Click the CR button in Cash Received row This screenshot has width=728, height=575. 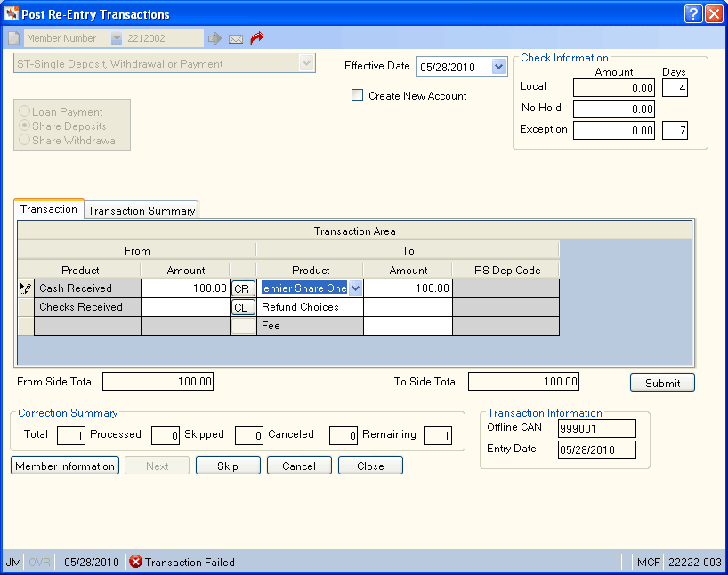click(x=242, y=289)
